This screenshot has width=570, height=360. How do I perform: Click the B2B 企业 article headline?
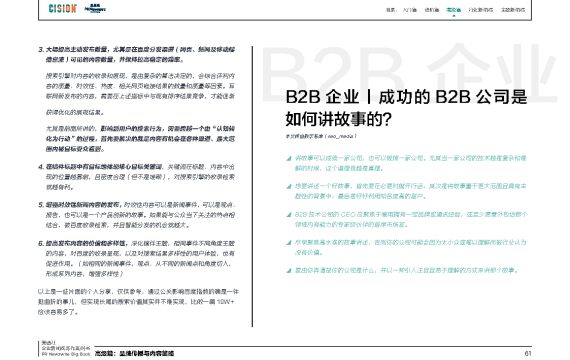(406, 108)
